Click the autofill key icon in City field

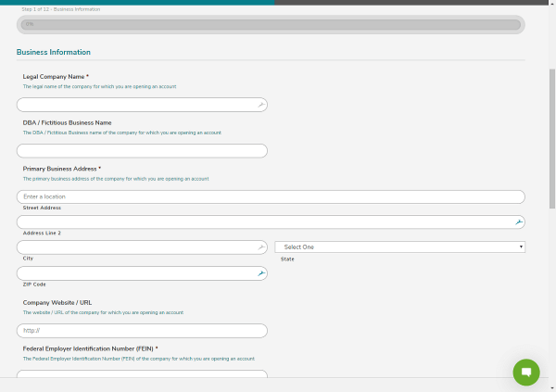[x=261, y=247]
